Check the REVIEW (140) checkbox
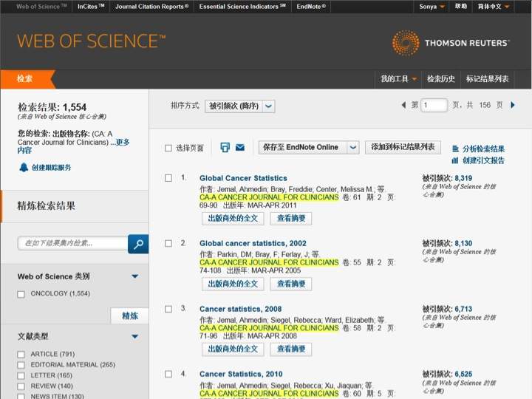This screenshot has height=399, width=532. tap(21, 386)
